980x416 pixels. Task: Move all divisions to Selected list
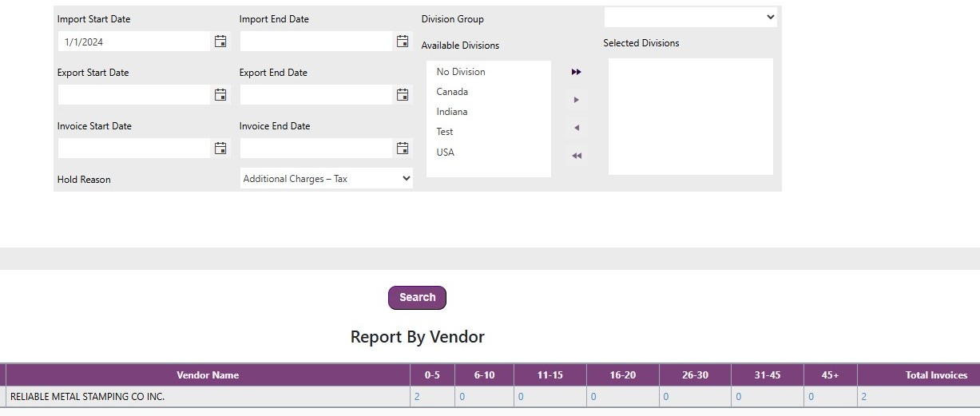point(576,72)
